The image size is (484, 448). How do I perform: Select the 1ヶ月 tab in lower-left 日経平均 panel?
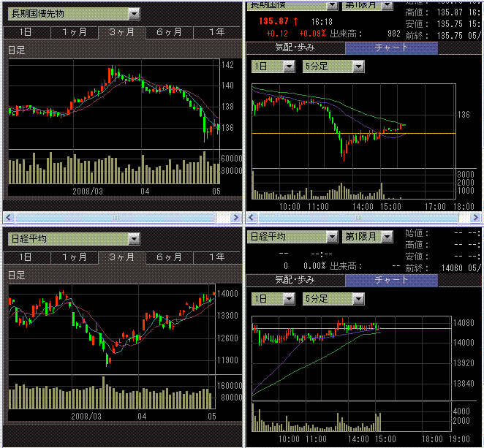75,257
